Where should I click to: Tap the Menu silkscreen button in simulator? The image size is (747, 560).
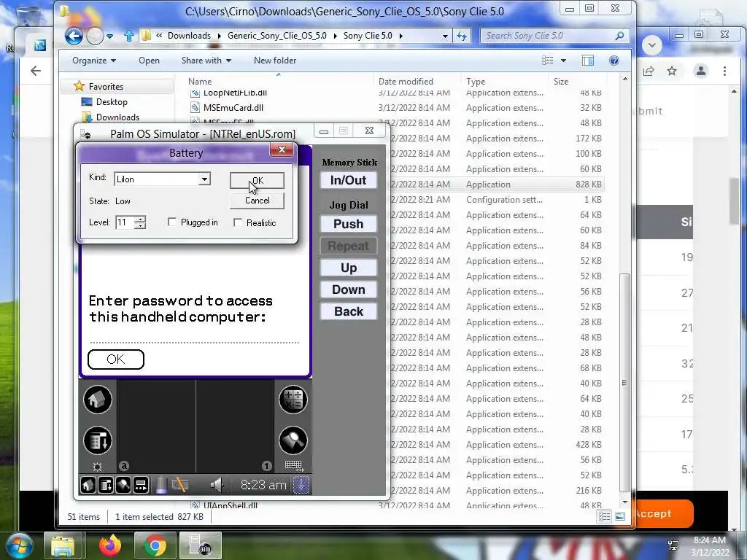[98, 440]
